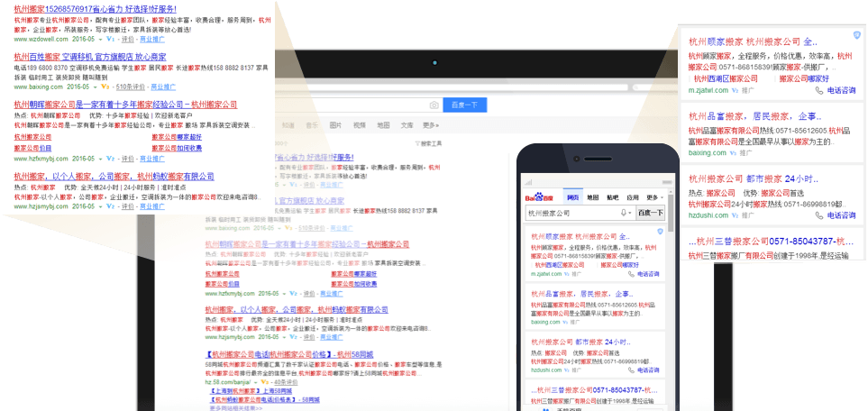
Task: Click phone handset icon beside m.zjatwl.com in enlarged right panel
Action: (x=819, y=90)
